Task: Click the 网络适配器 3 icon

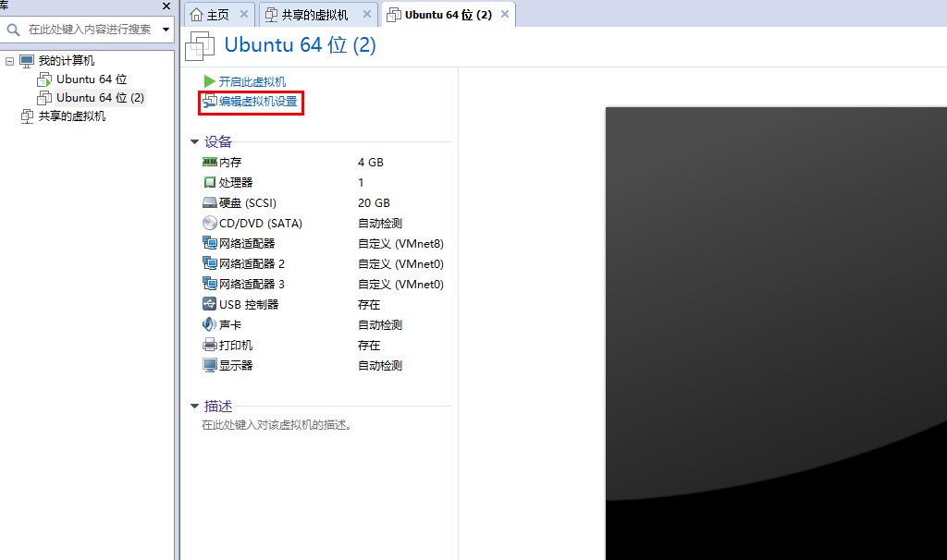Action: 210,284
